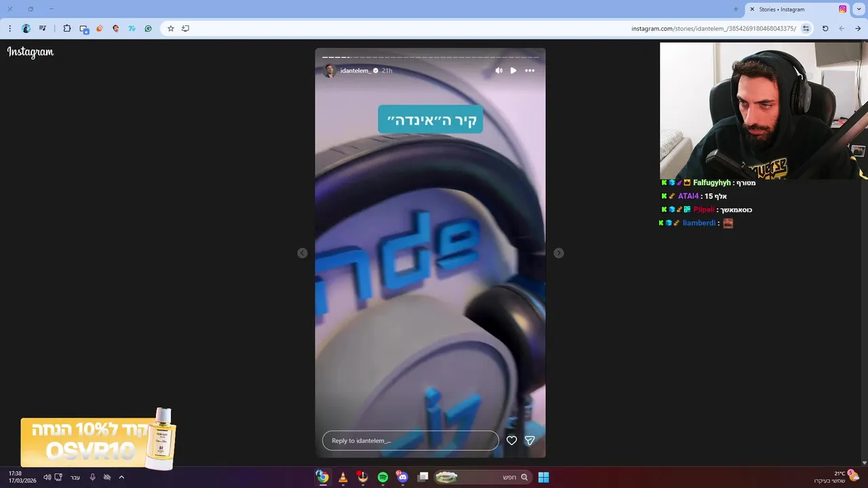Share the story via paper plane icon
Viewport: 868px width, 488px height.
coord(530,441)
